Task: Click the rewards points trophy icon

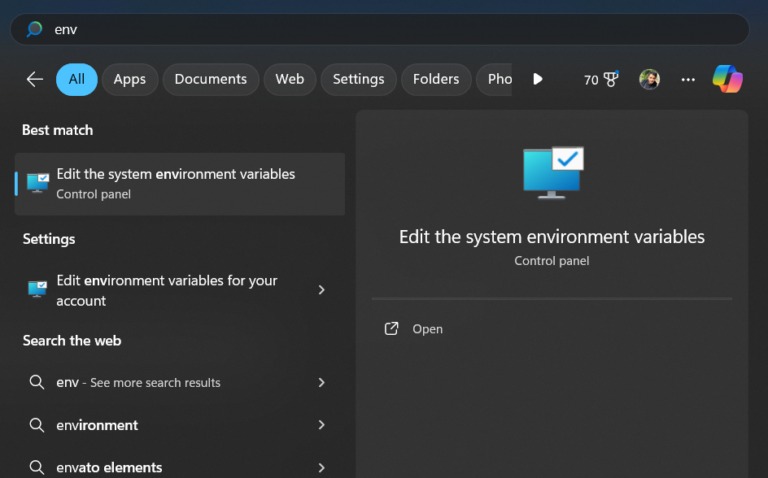Action: tap(609, 79)
